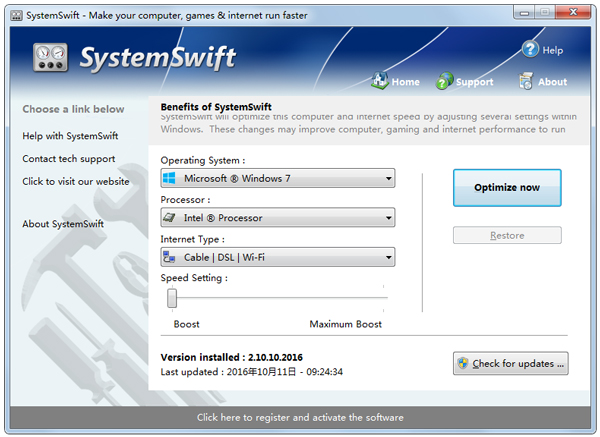The image size is (600, 437).
Task: Open Help via the question mark icon
Action: coord(530,49)
